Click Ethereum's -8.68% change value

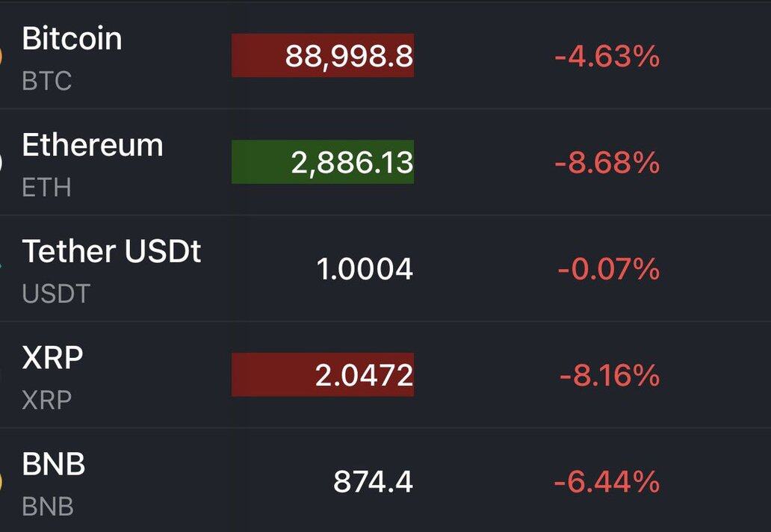click(607, 162)
